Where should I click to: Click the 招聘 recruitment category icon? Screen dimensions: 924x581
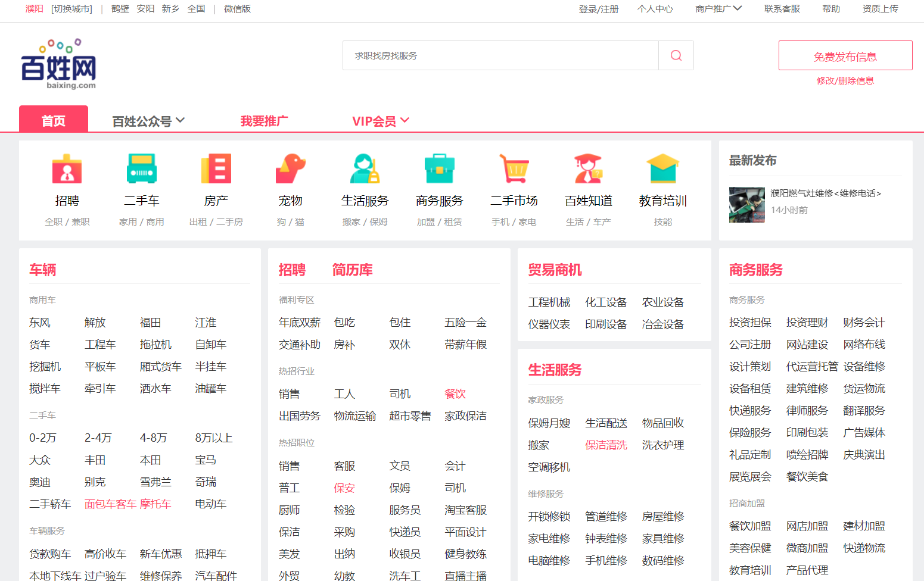pyautogui.click(x=67, y=169)
